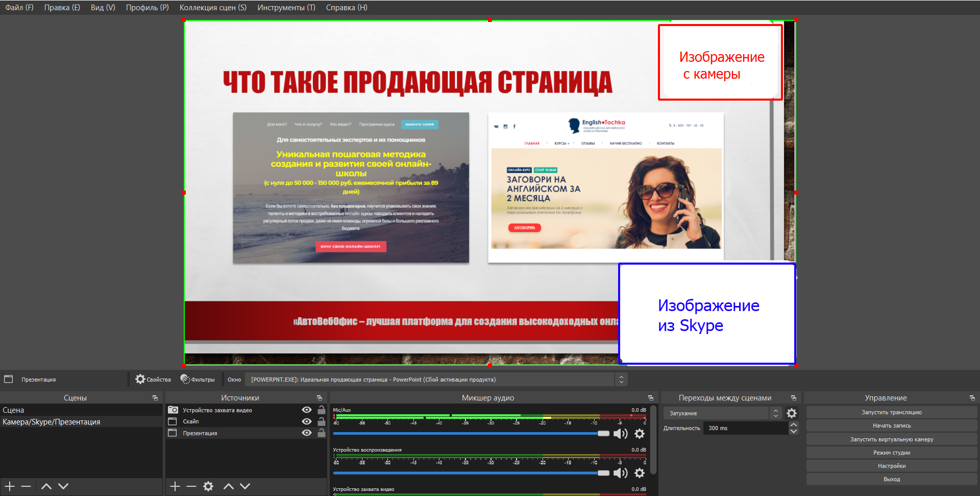
Task: Mute Mic/Aux speaker icon
Action: (x=621, y=434)
